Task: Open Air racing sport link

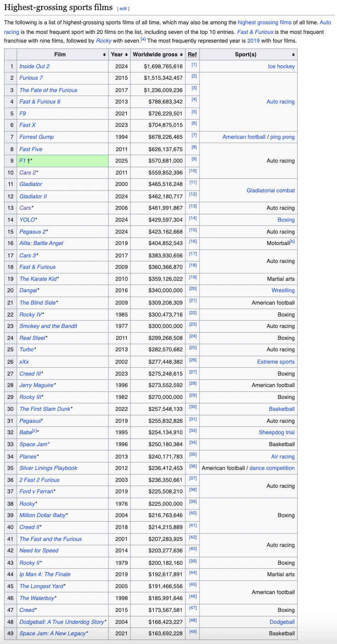Action: (283, 457)
